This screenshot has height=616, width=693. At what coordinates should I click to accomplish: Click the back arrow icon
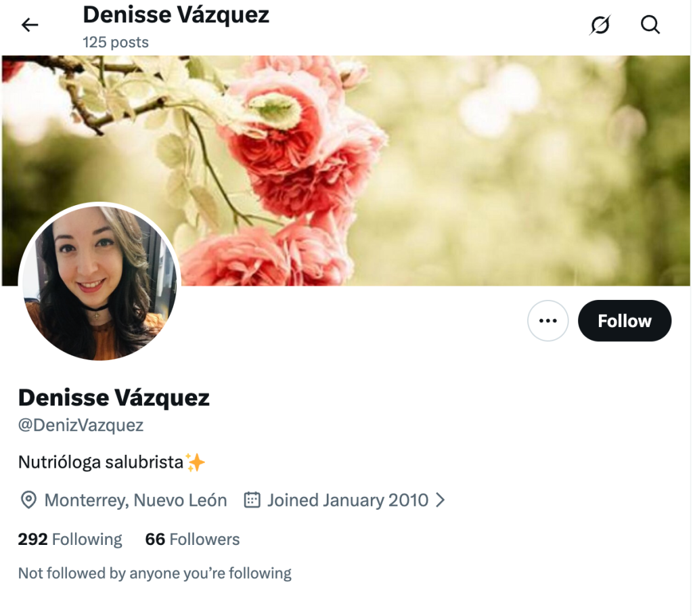point(30,26)
